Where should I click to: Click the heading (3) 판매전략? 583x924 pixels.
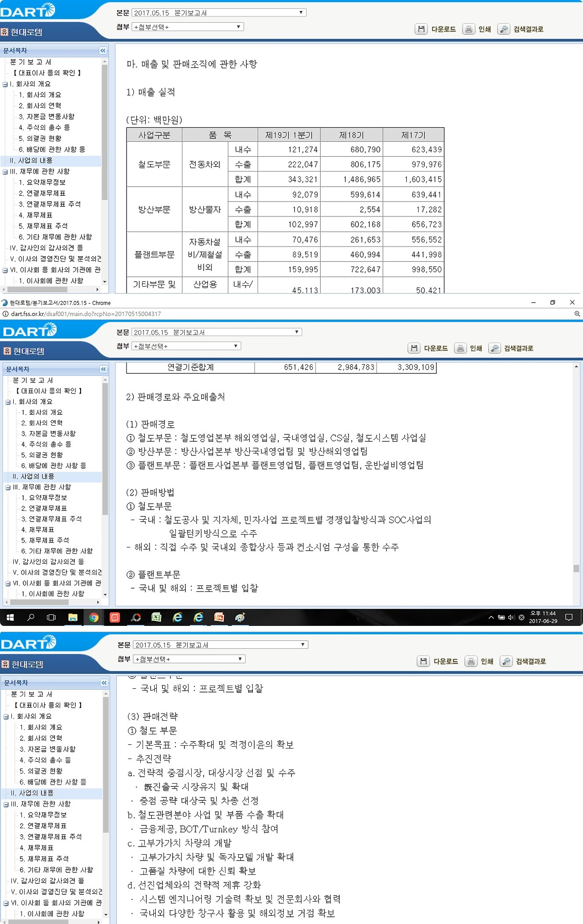153,717
